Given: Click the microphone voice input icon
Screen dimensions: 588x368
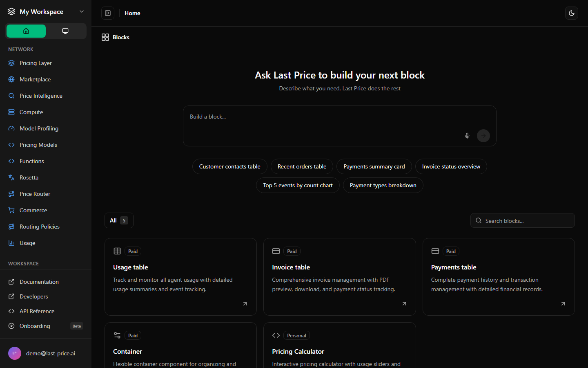Looking at the screenshot, I should click(x=467, y=136).
